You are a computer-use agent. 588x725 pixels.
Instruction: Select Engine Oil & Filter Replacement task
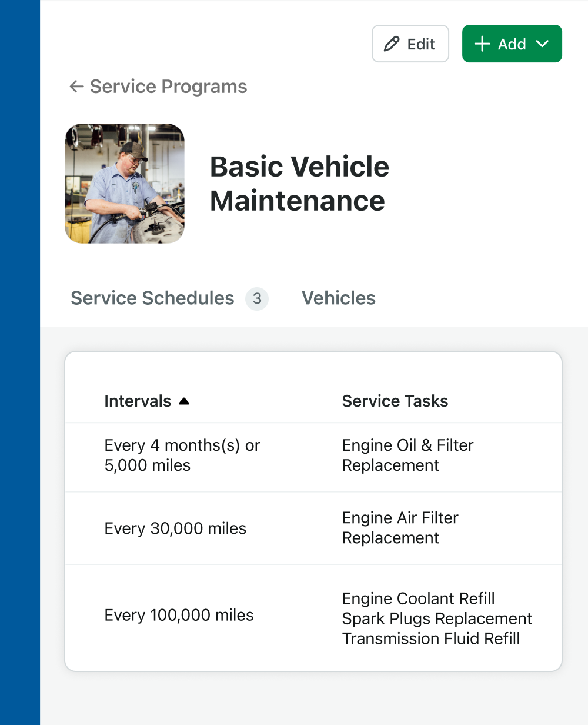pos(407,455)
